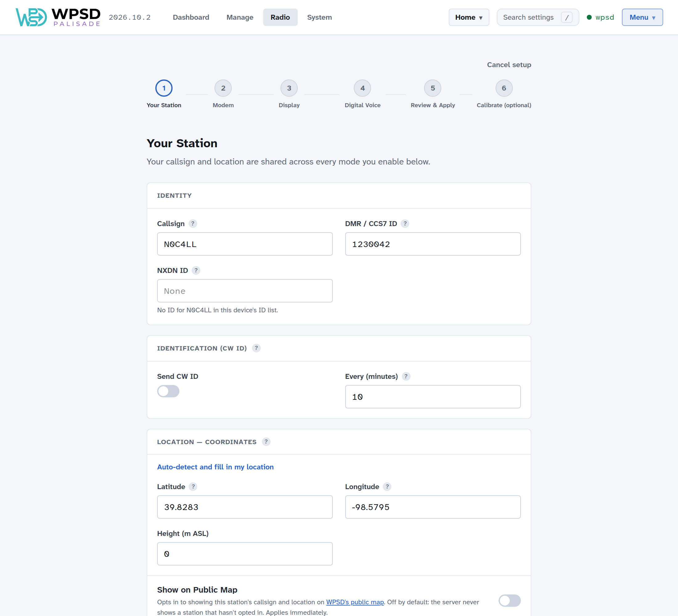Click the Show on Public Map heading
Screen dimensions: 678x616
click(x=197, y=590)
